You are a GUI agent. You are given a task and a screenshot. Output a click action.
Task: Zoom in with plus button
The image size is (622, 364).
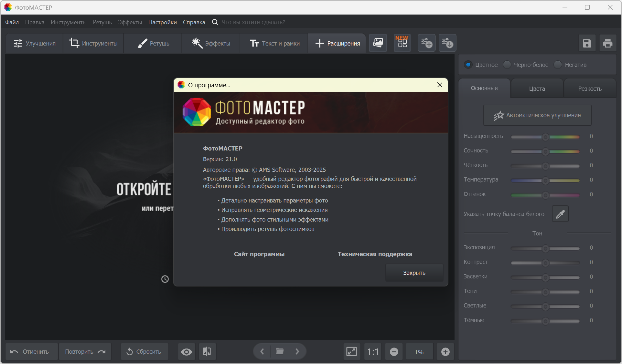(x=445, y=352)
